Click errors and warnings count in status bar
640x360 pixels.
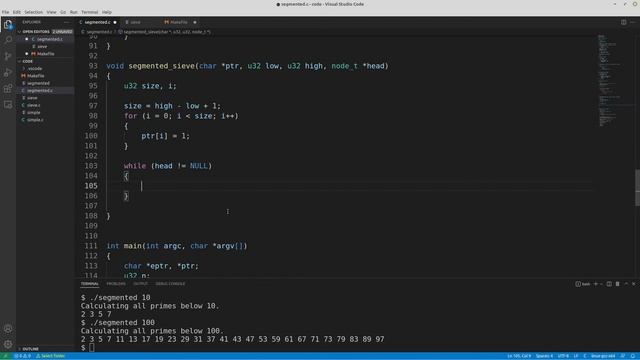(x=22, y=356)
